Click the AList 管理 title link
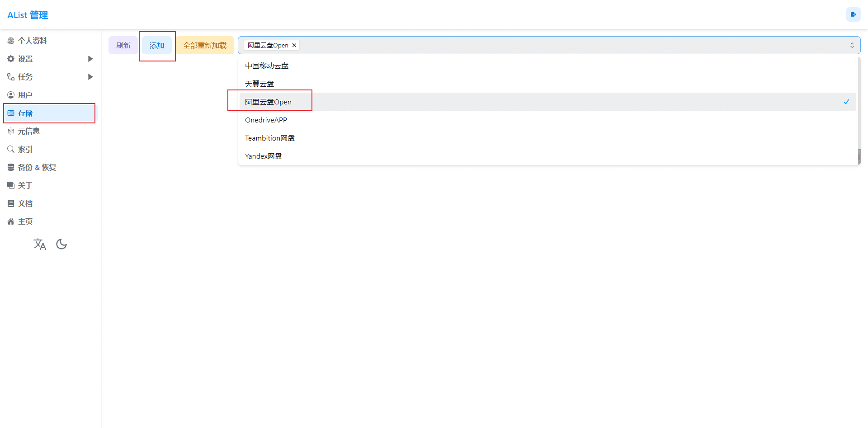Image resolution: width=868 pixels, height=428 pixels. [x=28, y=15]
